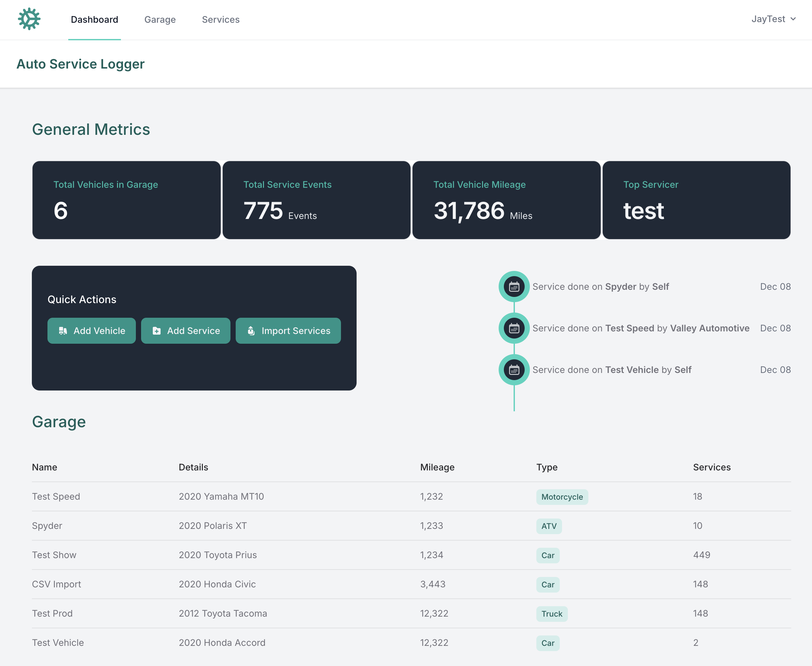Open the Services tab

tap(220, 19)
